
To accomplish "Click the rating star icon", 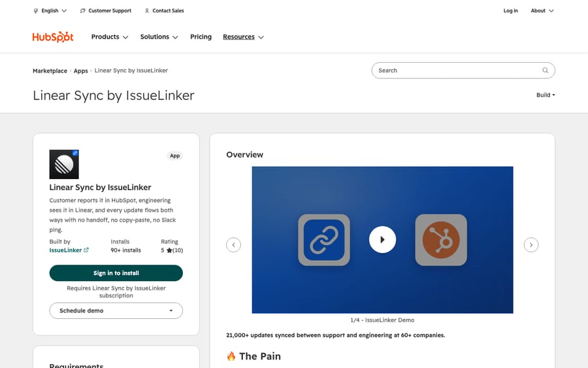I will [169, 250].
